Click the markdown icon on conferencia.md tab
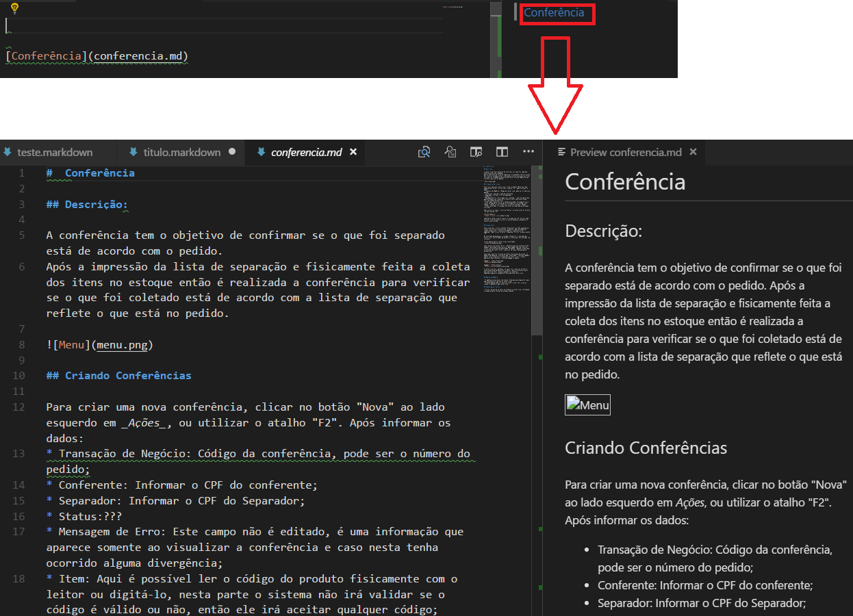 tap(261, 152)
